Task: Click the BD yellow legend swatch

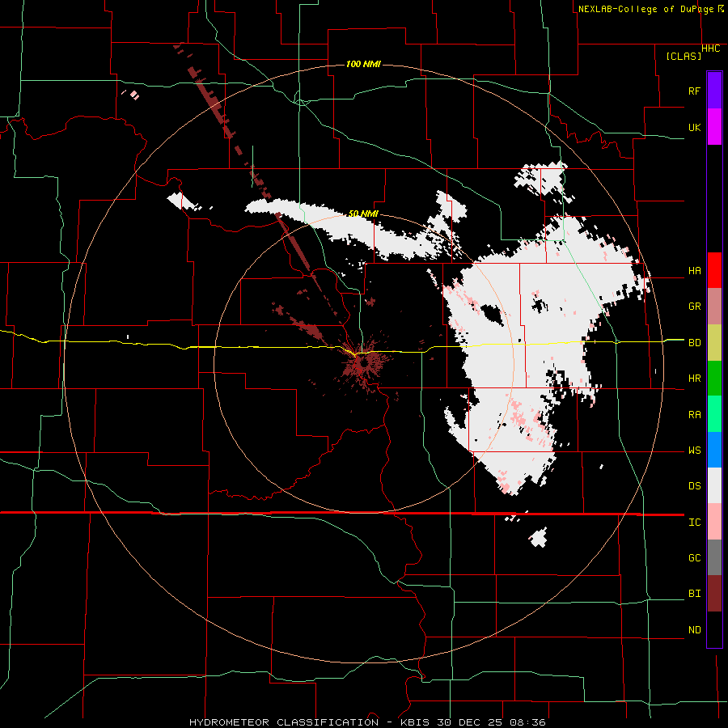Action: coord(714,343)
